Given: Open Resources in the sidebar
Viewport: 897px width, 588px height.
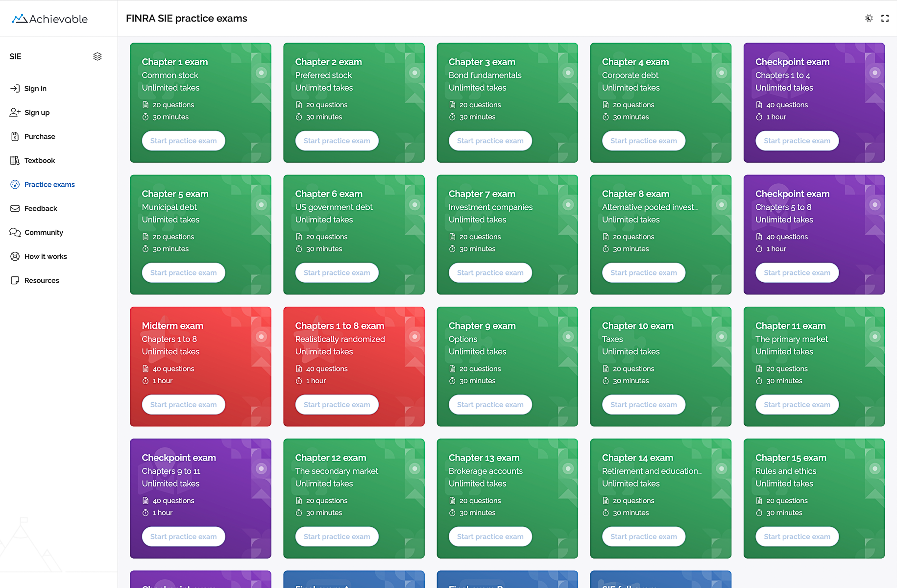Looking at the screenshot, I should point(42,280).
